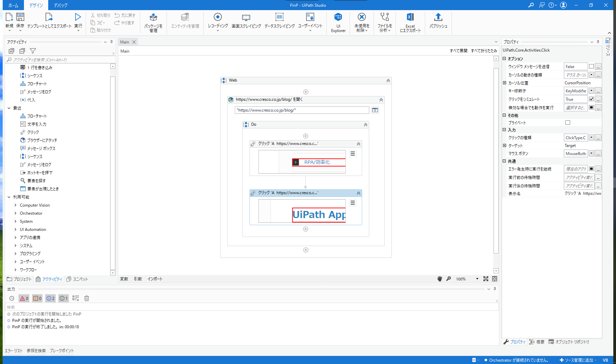
Task: Check the プライベート checkbox
Action: pos(568,123)
